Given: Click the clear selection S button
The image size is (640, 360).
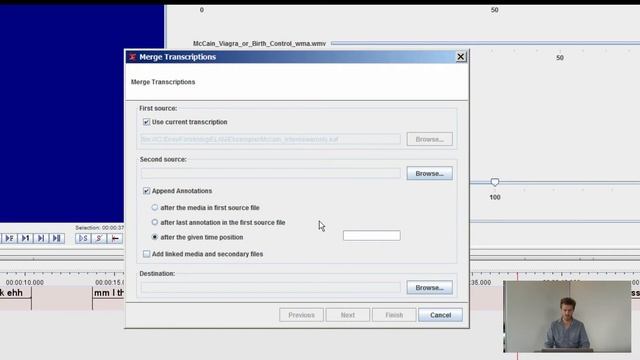Looking at the screenshot, I should click(99, 238).
